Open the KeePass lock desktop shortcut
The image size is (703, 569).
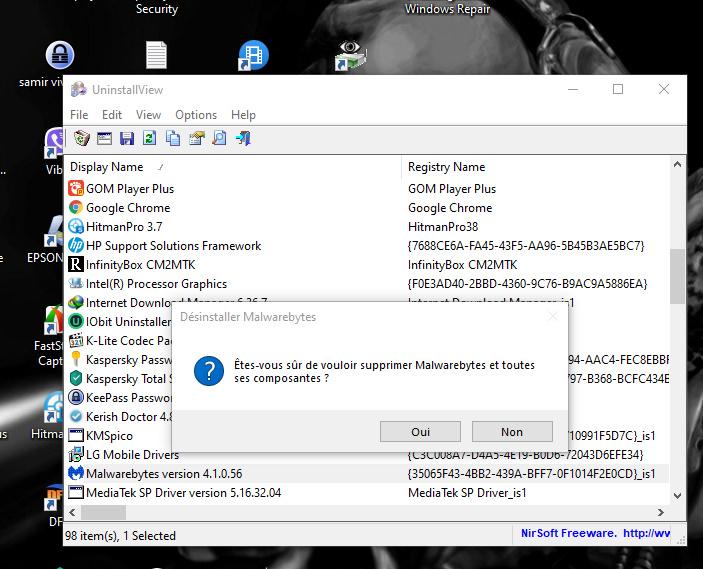pyautogui.click(x=60, y=55)
